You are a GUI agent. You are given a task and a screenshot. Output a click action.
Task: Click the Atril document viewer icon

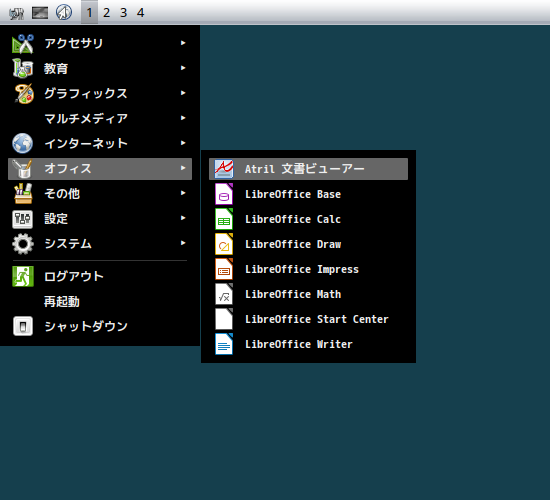pos(224,169)
